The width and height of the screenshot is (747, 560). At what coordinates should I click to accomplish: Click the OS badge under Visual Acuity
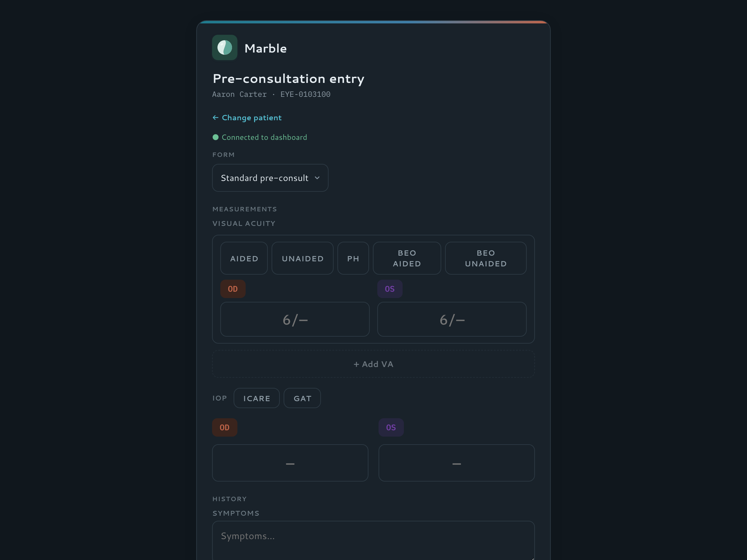390,289
